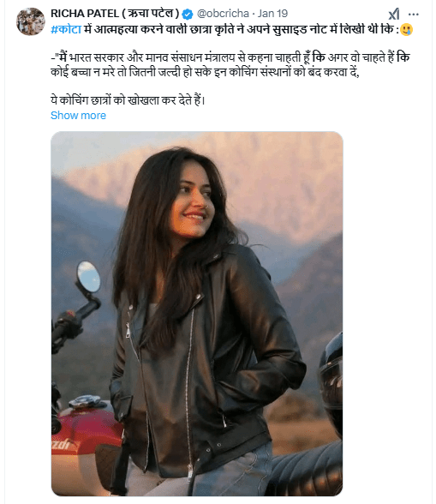436x504 pixels.
Task: Open the @obcricha handle link
Action: [x=223, y=14]
